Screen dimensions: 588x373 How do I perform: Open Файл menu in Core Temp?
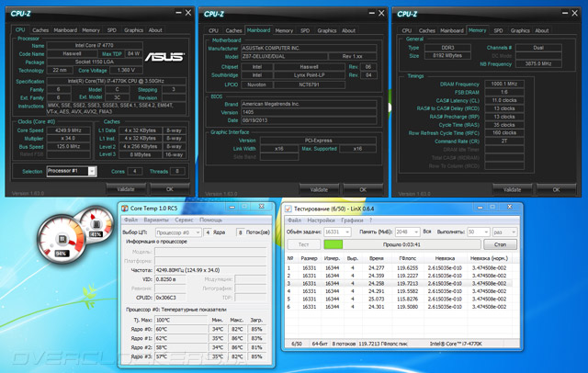pyautogui.click(x=130, y=220)
